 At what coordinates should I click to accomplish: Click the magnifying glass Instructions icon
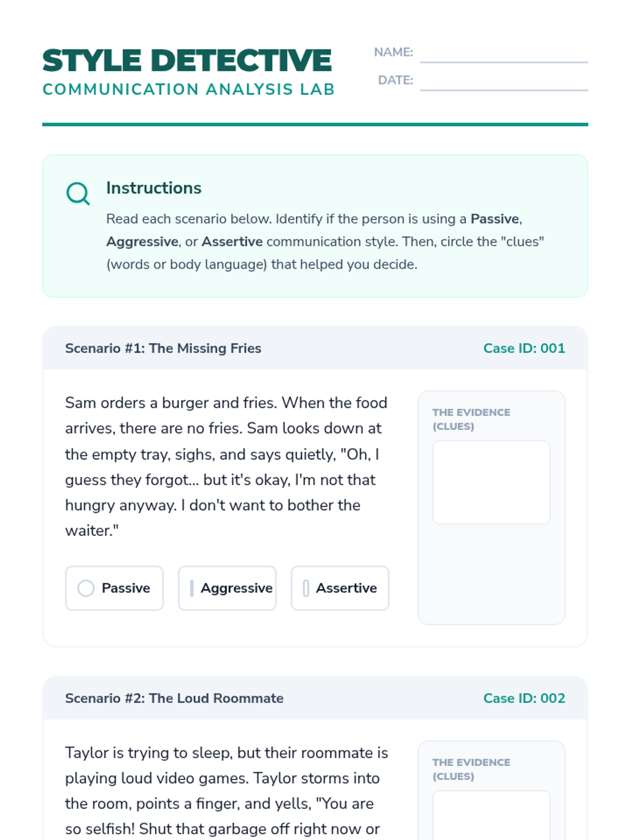78,194
